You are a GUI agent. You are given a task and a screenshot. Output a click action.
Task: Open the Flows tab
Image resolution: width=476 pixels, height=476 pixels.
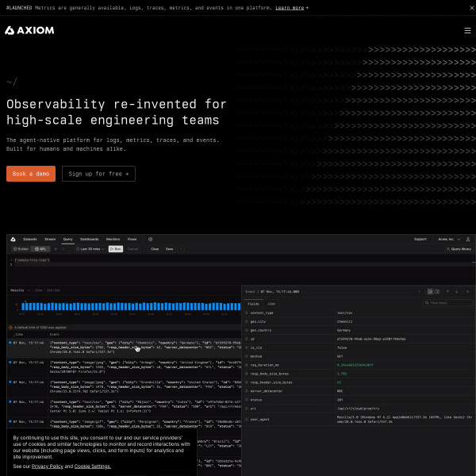(x=132, y=240)
